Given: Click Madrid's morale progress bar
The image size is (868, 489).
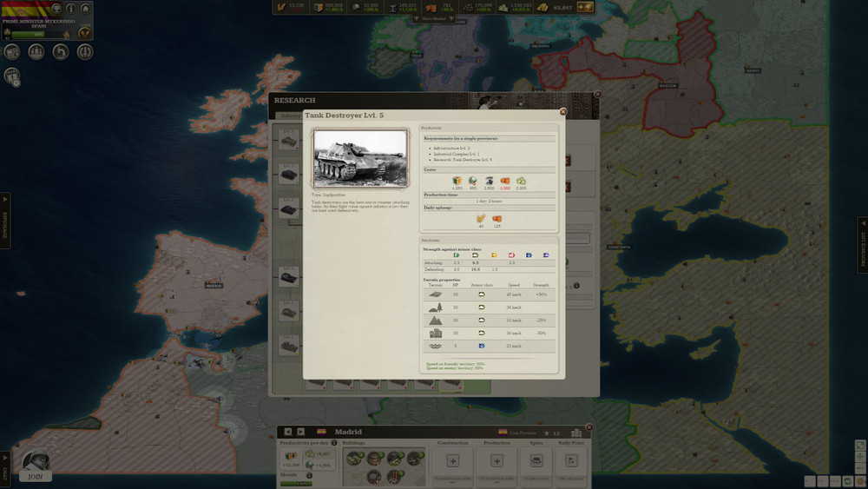Looking at the screenshot, I should click(296, 484).
